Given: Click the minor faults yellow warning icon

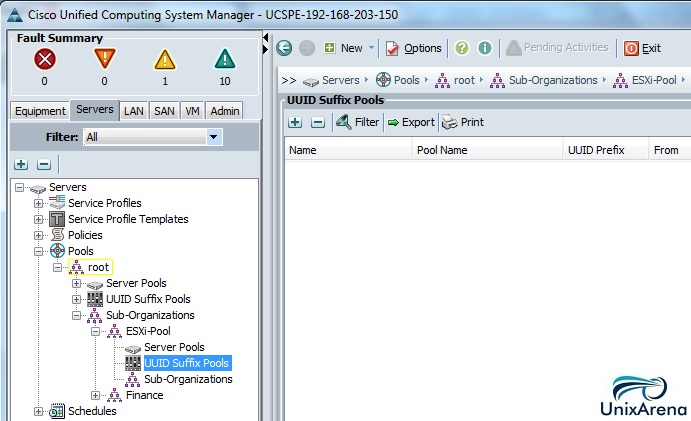Looking at the screenshot, I should tap(165, 60).
